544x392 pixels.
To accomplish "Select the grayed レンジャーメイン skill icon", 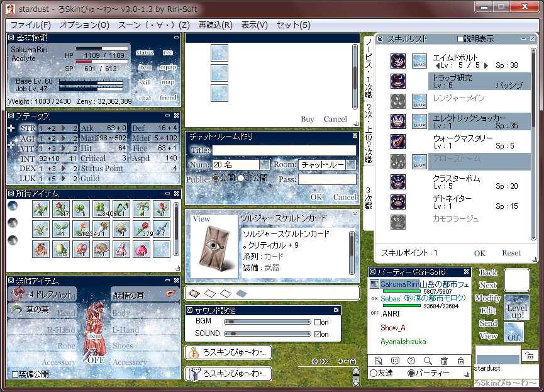I will 397,101.
